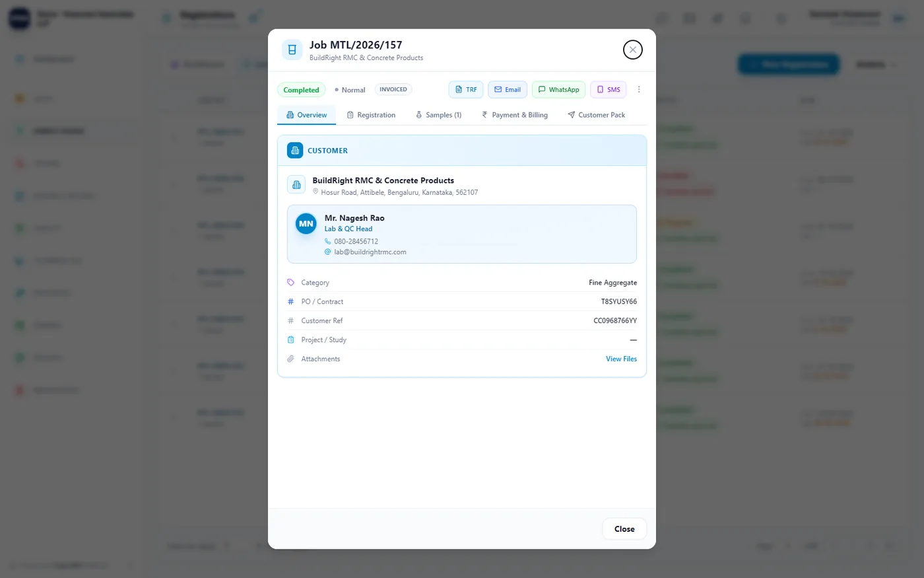Viewport: 924px width, 578px height.
Task: Click the INVOICED status badge
Action: click(x=393, y=89)
